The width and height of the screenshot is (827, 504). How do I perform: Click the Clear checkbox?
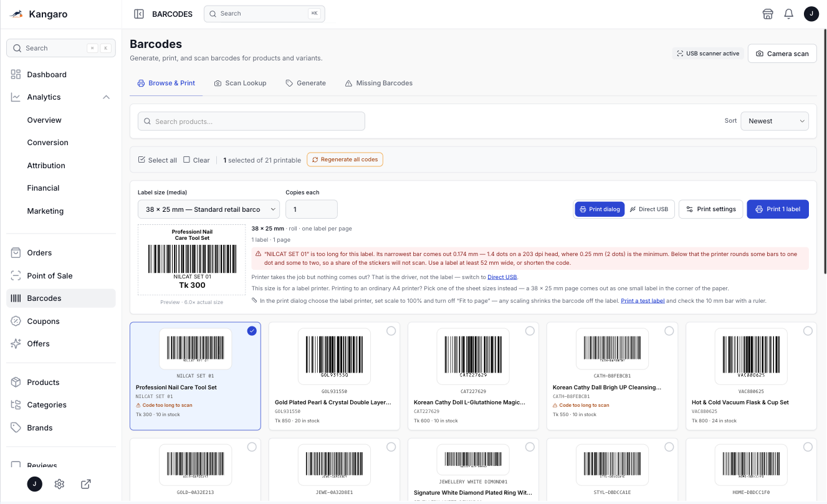pyautogui.click(x=186, y=160)
